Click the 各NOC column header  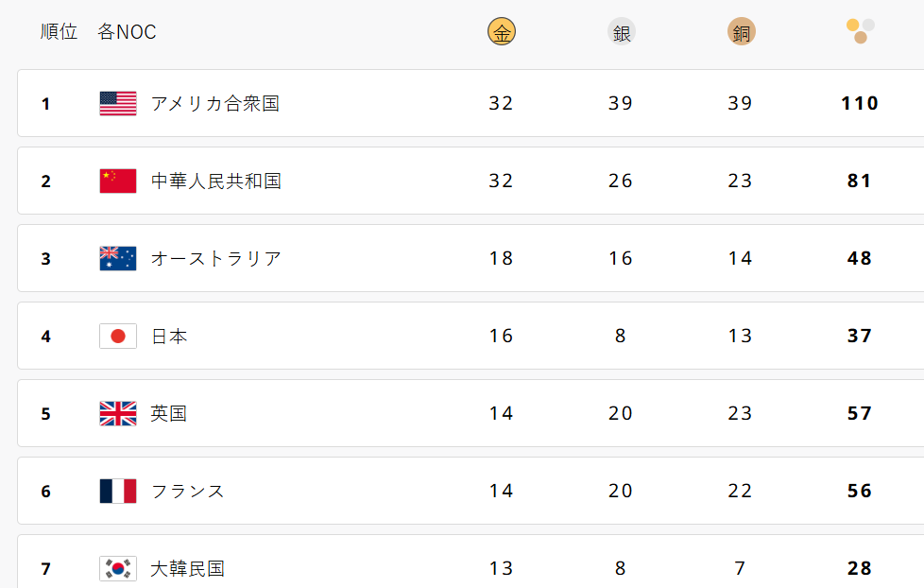pyautogui.click(x=127, y=32)
